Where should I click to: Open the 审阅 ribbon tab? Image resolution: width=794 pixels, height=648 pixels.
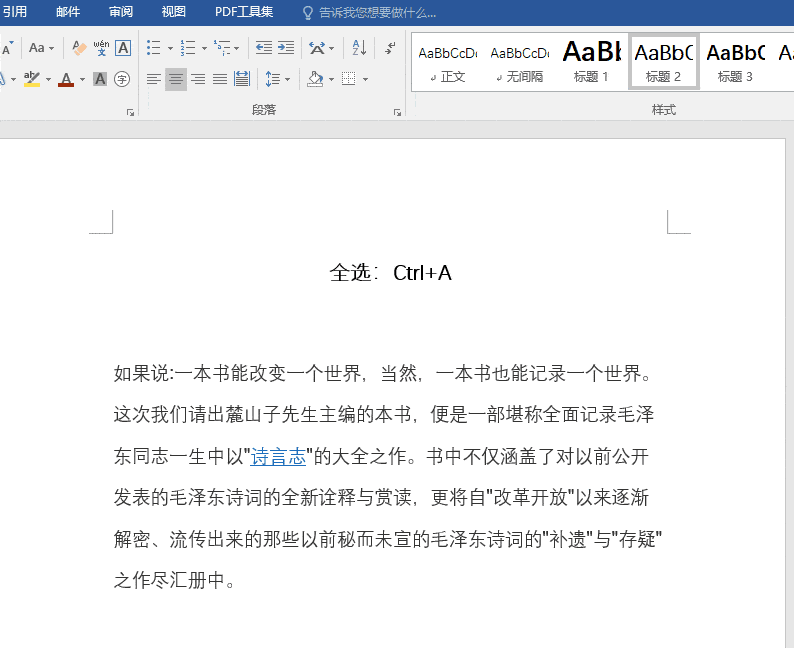(121, 12)
